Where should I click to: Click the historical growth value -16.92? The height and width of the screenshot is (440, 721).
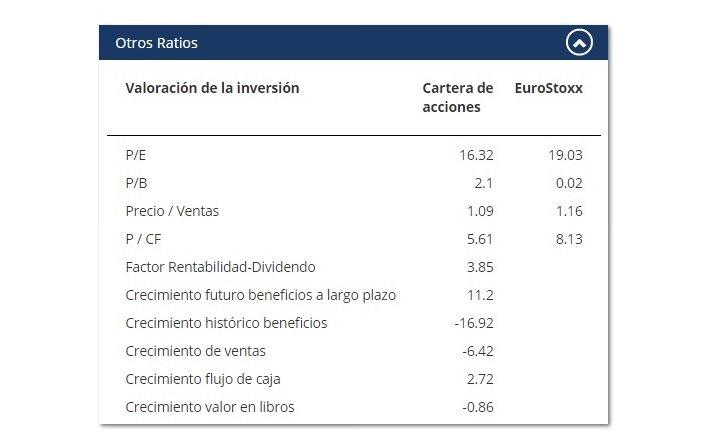pos(474,323)
